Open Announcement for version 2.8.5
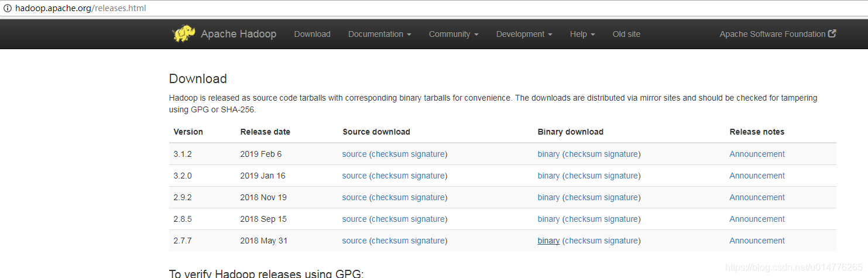Viewport: 868px width, 278px height. tap(757, 219)
